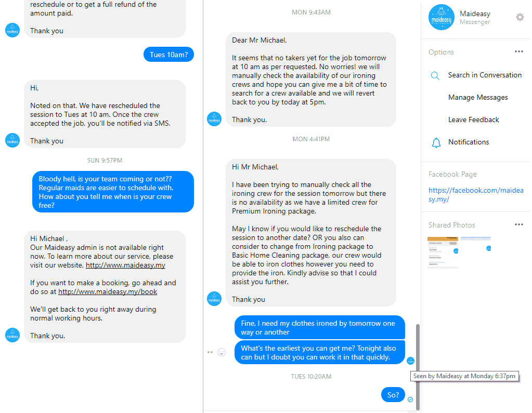Expand the Shared Photos three-dot menu
The width and height of the screenshot is (532, 413).
tap(519, 224)
